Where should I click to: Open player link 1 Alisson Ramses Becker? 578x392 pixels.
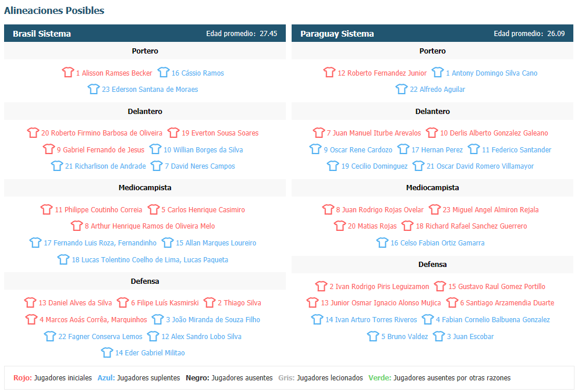coord(114,73)
